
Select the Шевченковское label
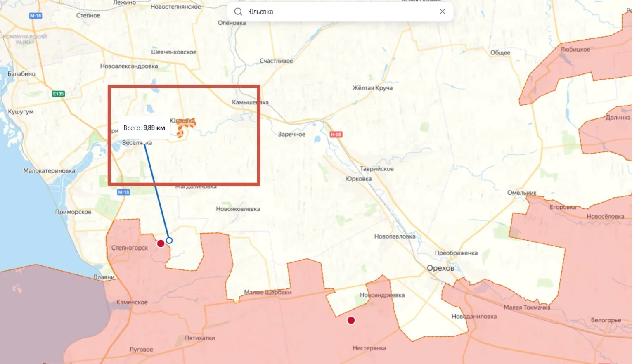(174, 52)
